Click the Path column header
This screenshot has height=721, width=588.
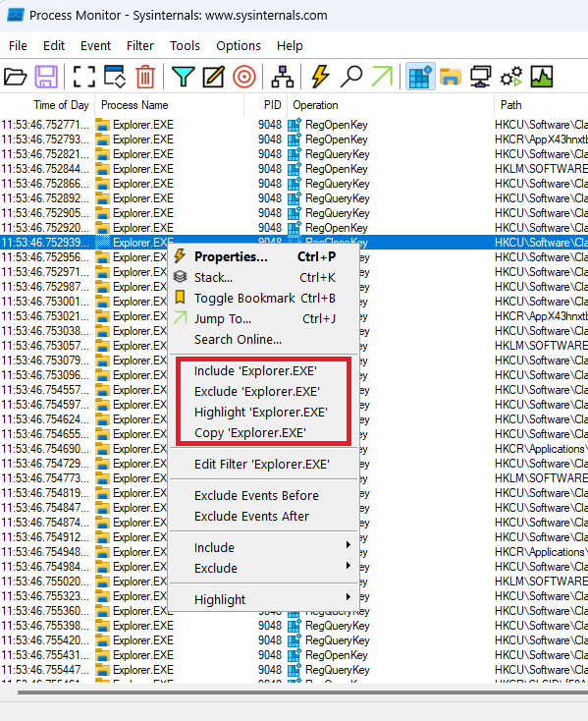[x=542, y=105]
